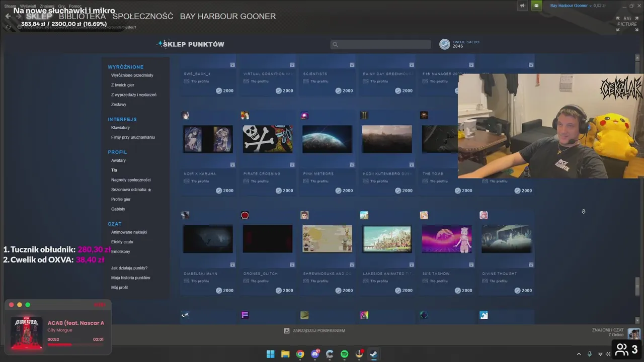Open the green mail notification icon

(536, 6)
